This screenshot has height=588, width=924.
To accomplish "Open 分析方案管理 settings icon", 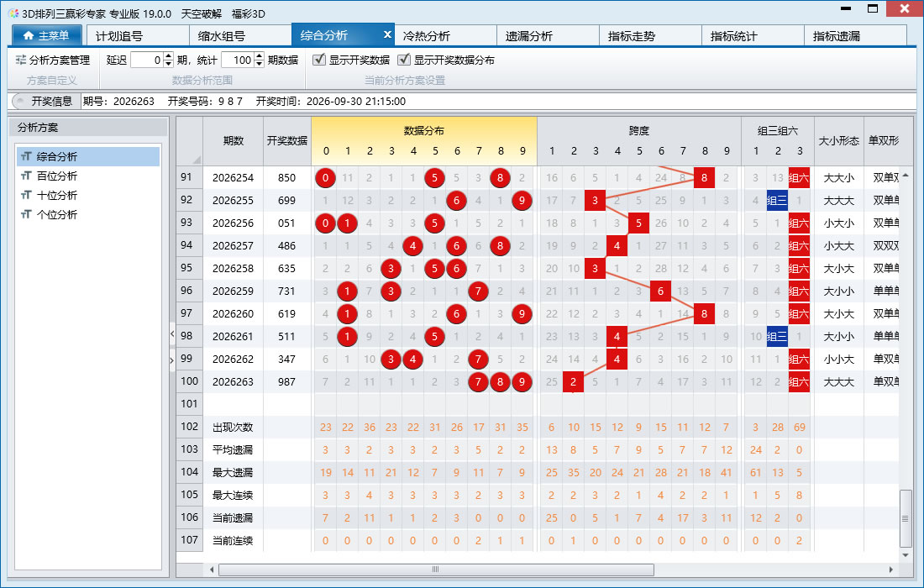I will [21, 60].
